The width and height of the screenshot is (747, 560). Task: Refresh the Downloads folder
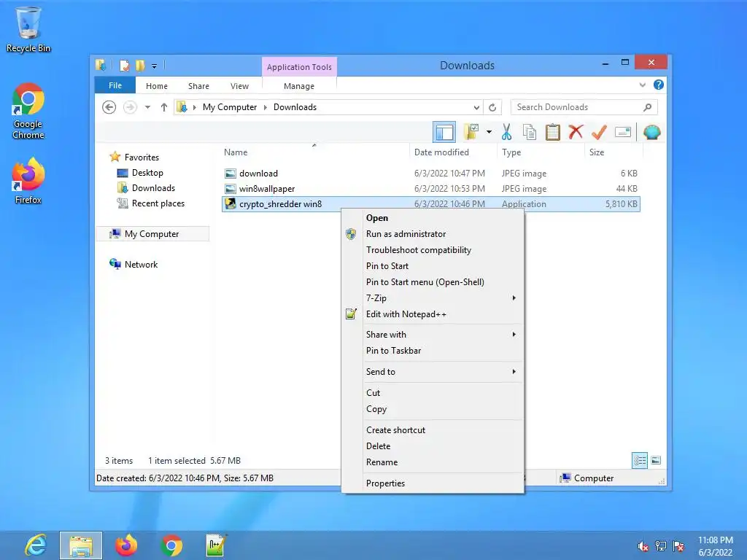coord(492,108)
